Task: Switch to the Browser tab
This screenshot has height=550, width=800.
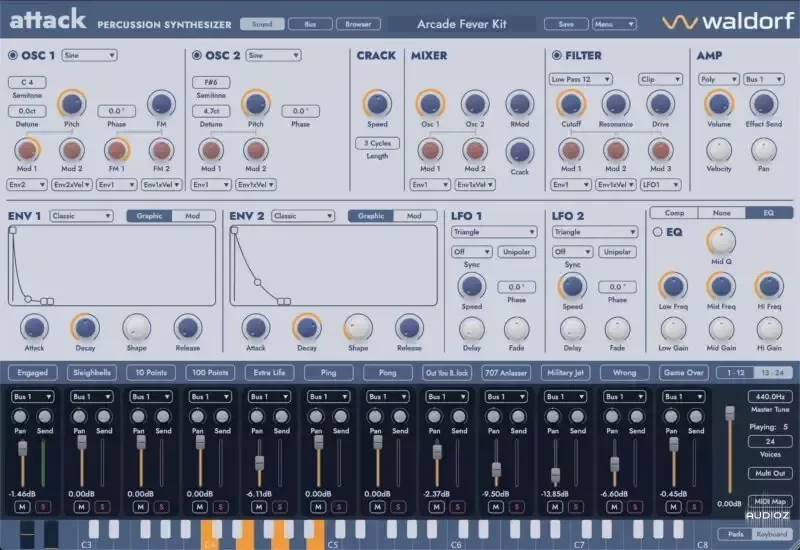Action: [358, 24]
